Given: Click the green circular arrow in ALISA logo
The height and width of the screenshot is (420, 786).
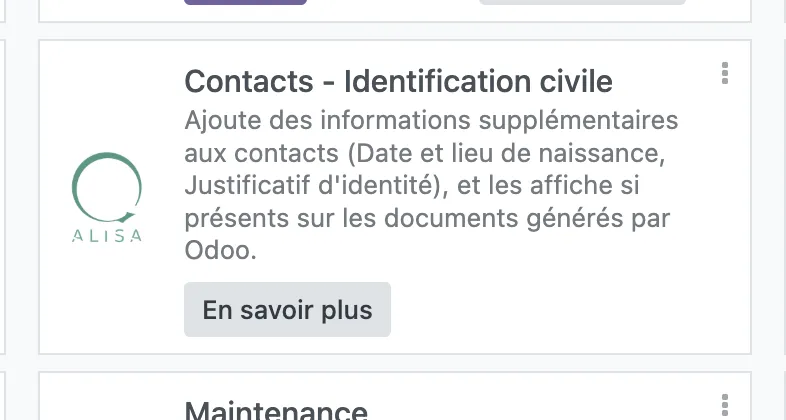Looking at the screenshot, I should [107, 187].
